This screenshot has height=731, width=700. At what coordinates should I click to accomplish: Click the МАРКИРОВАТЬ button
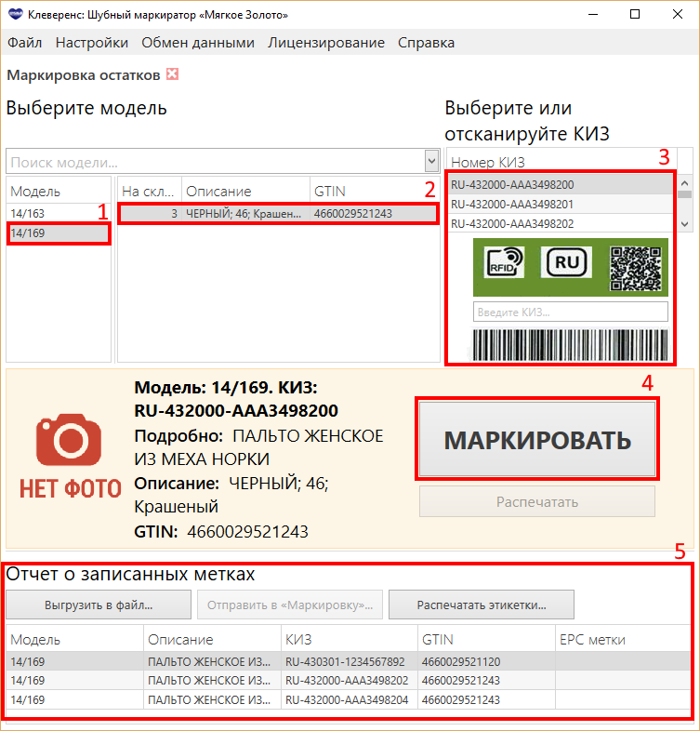click(537, 439)
